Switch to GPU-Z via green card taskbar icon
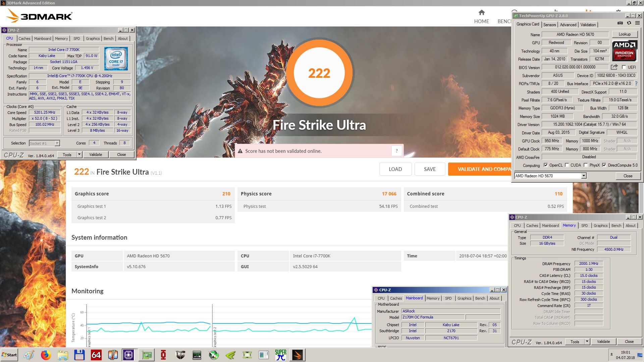644x362 pixels. click(x=147, y=355)
